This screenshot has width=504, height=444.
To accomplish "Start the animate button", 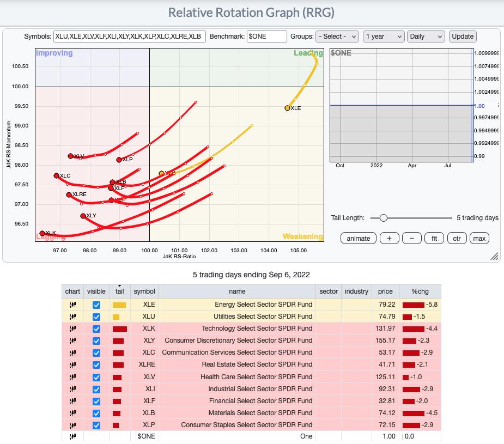I will [359, 239].
